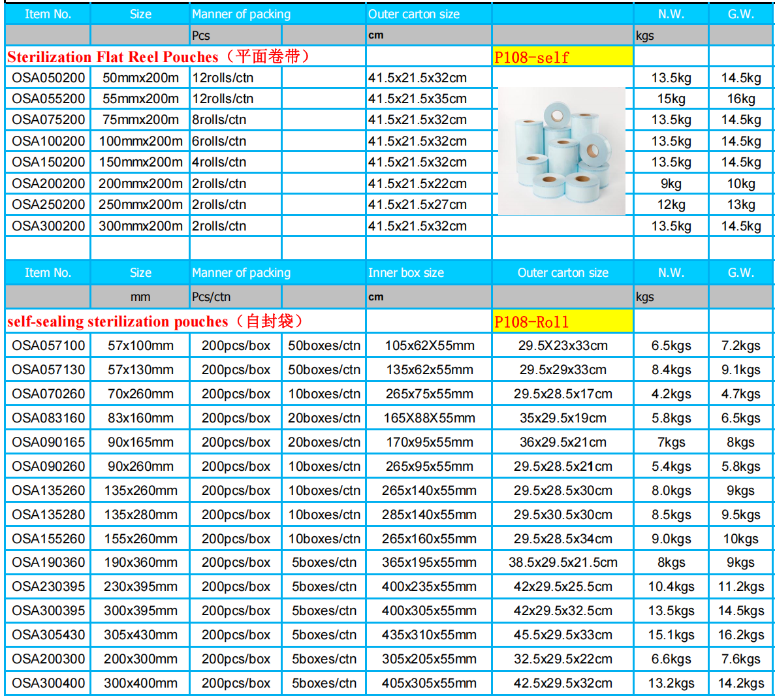Select the 16kg gross weight cell
The width and height of the screenshot is (775, 700).
741,99
